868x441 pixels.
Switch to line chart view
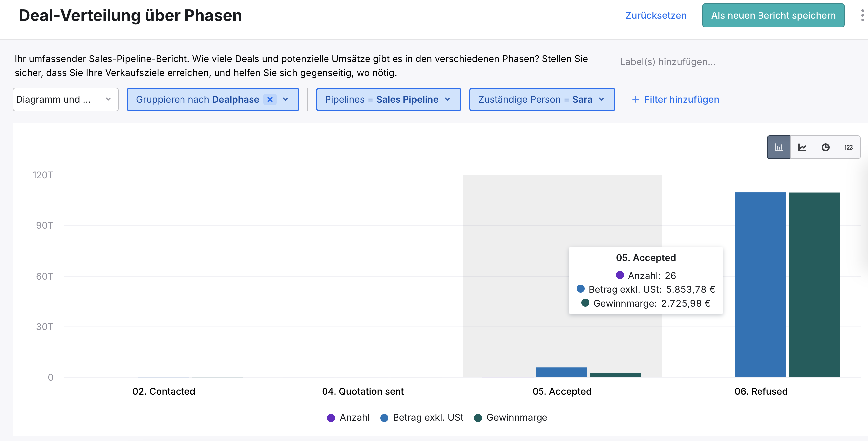802,147
